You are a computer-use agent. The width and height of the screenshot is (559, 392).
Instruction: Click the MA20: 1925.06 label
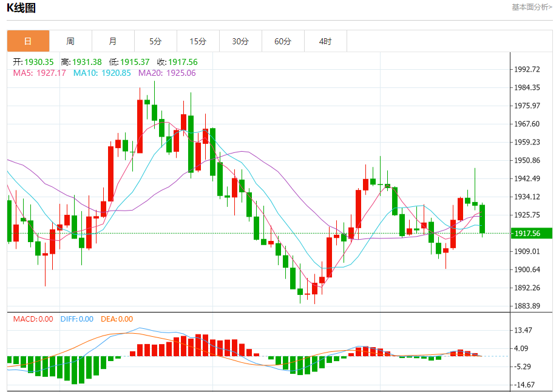pos(167,73)
